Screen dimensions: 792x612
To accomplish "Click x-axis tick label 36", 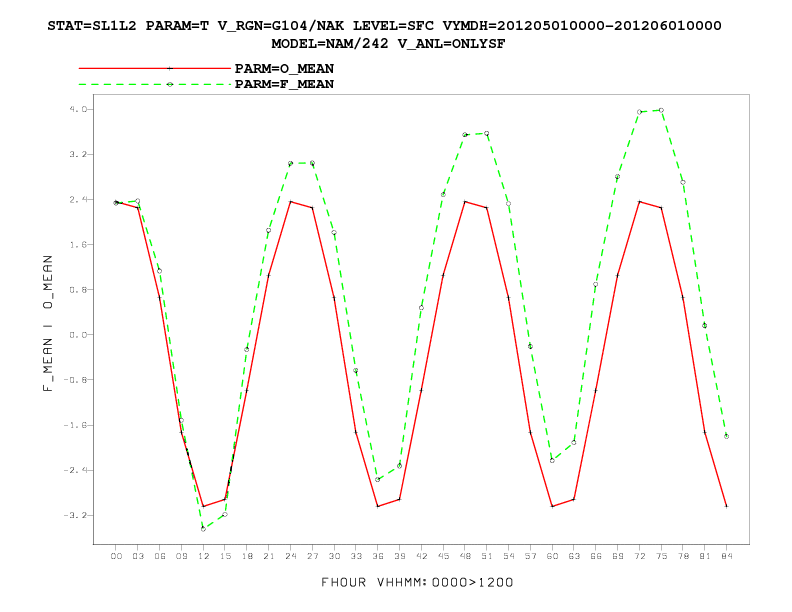I will click(x=378, y=556).
